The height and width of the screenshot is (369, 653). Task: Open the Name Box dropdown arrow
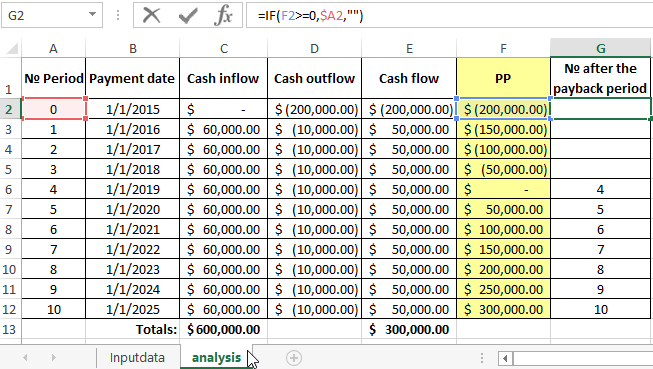[92, 15]
